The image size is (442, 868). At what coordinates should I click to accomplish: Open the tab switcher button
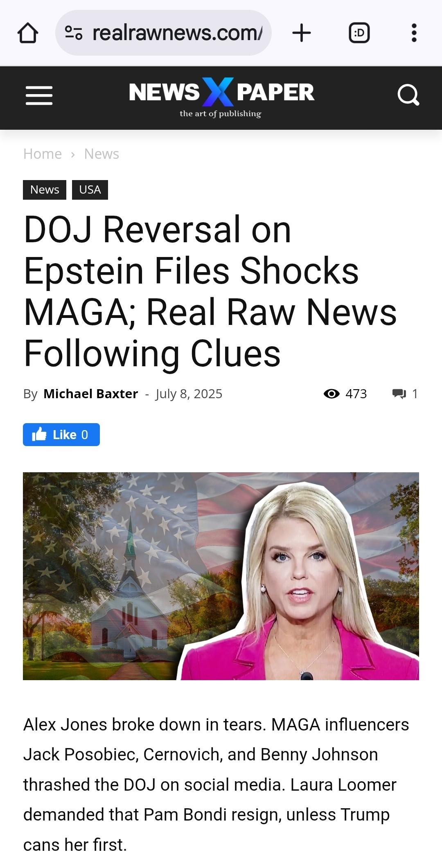[359, 33]
